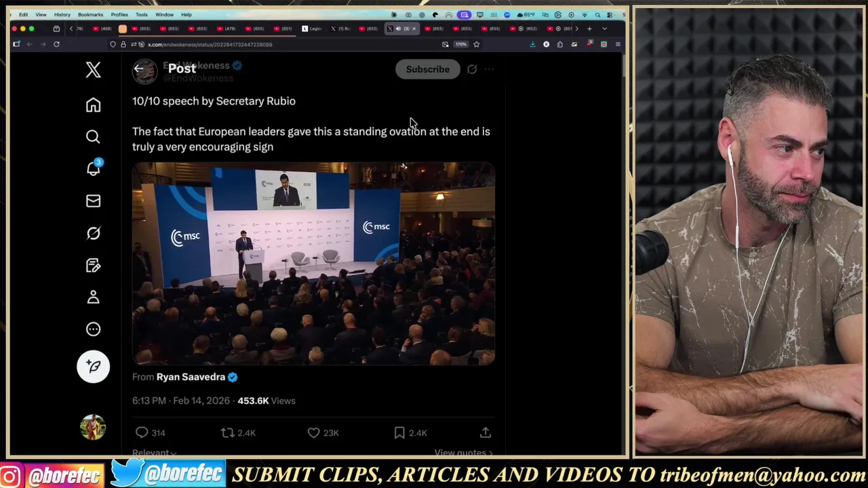868x488 pixels.
Task: Click the 453.6K Views count
Action: coord(266,401)
